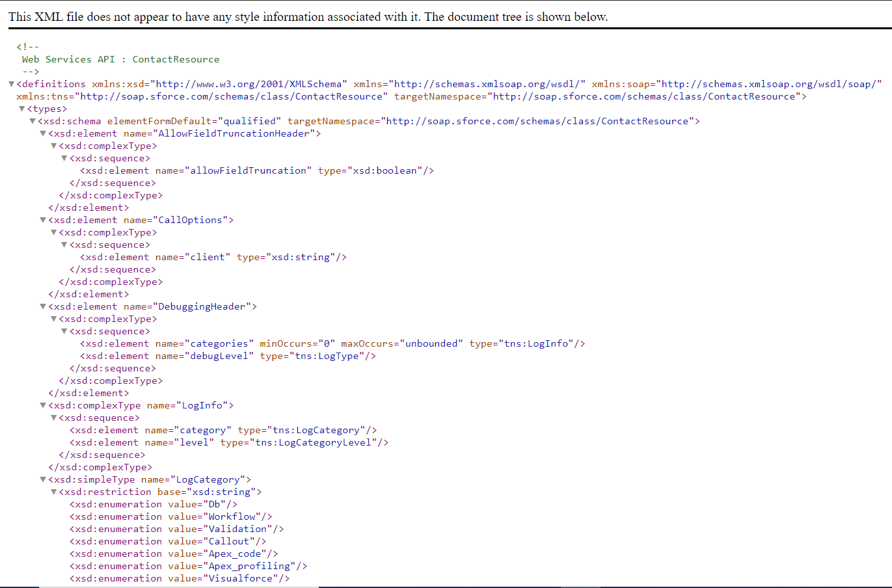Collapse the sequence under DebuggingHeader
Viewport: 892px width, 588px height.
coord(64,330)
